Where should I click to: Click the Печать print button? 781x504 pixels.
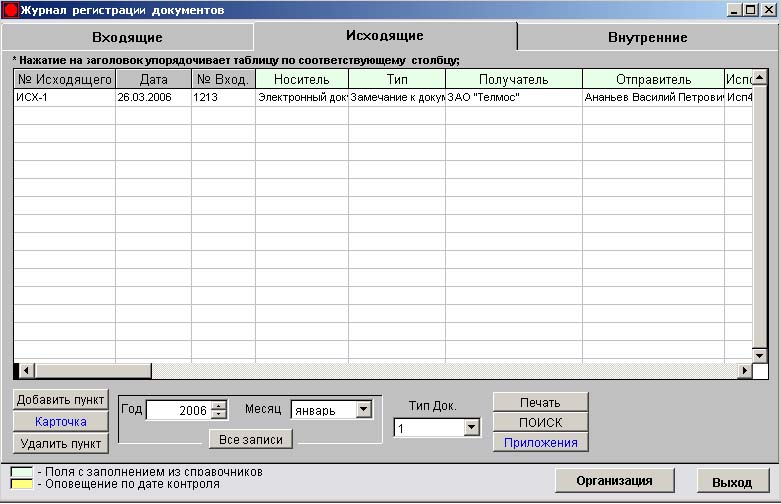[x=540, y=402]
